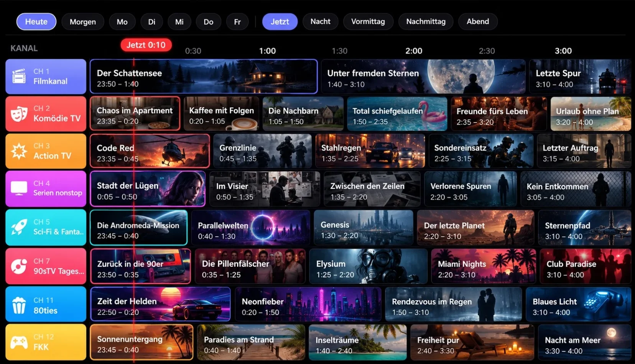Screen dimensions: 635x364
Task: Show the Nacht time slot
Action: tap(321, 21)
